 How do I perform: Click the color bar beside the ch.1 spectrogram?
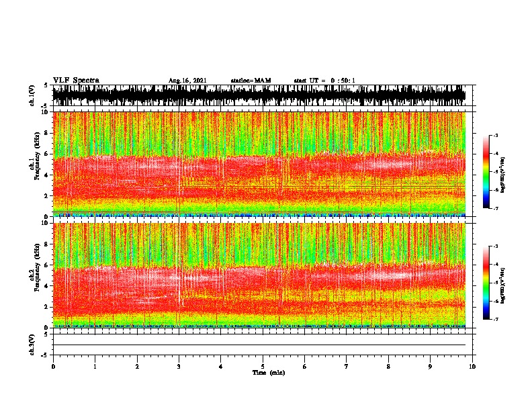(x=486, y=172)
